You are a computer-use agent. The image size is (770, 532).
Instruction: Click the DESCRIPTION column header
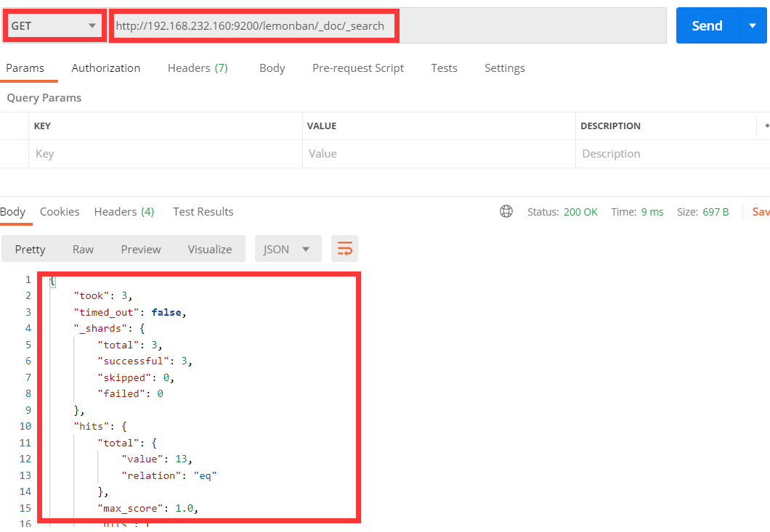(610, 126)
